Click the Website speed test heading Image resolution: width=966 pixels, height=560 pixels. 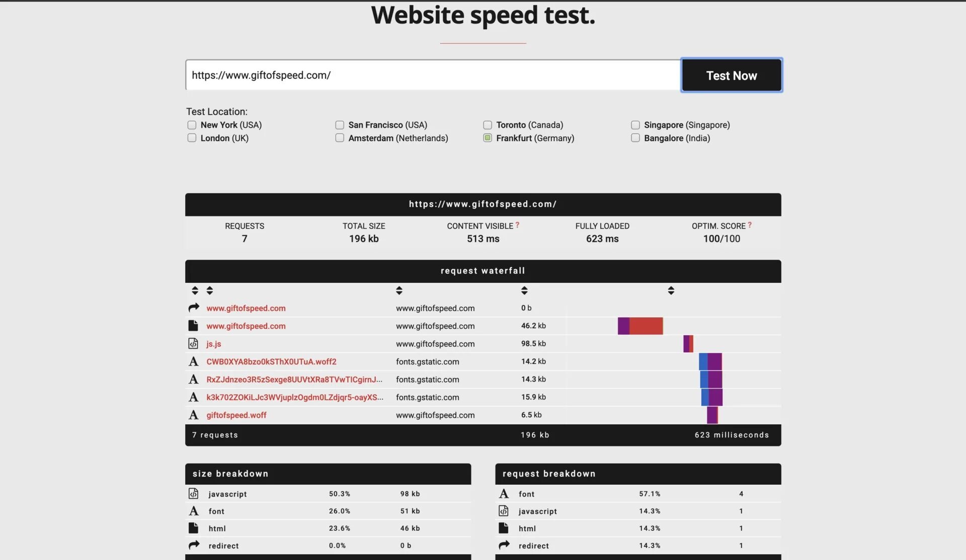(x=483, y=16)
